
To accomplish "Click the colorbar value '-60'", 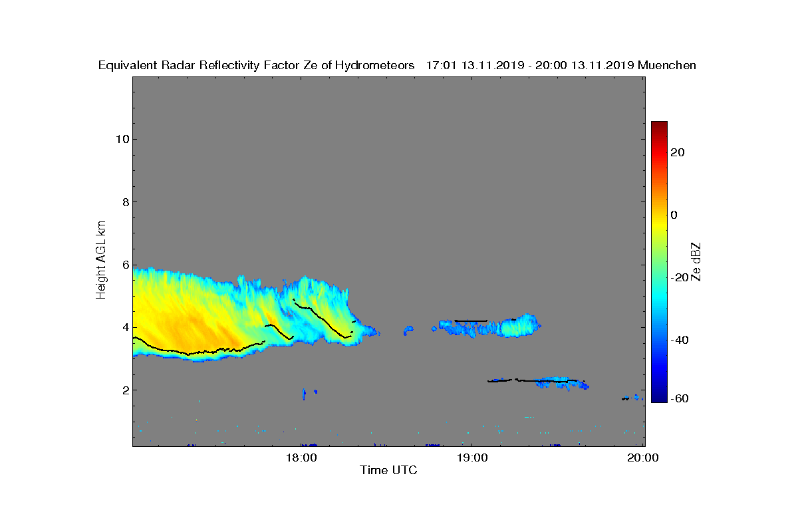I will point(680,398).
